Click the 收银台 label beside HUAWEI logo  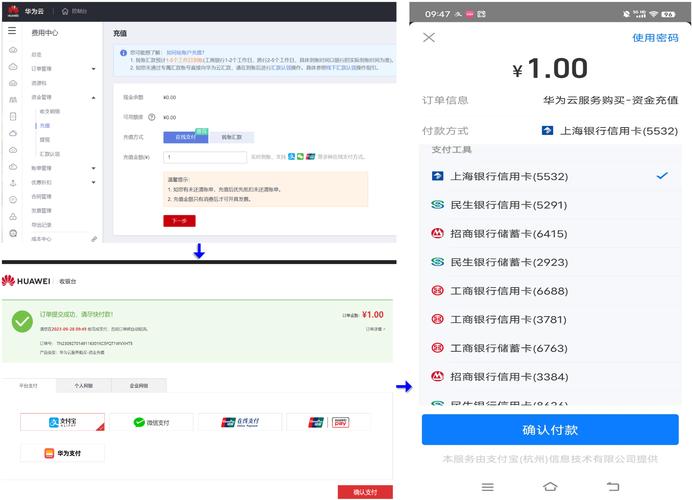(68, 281)
